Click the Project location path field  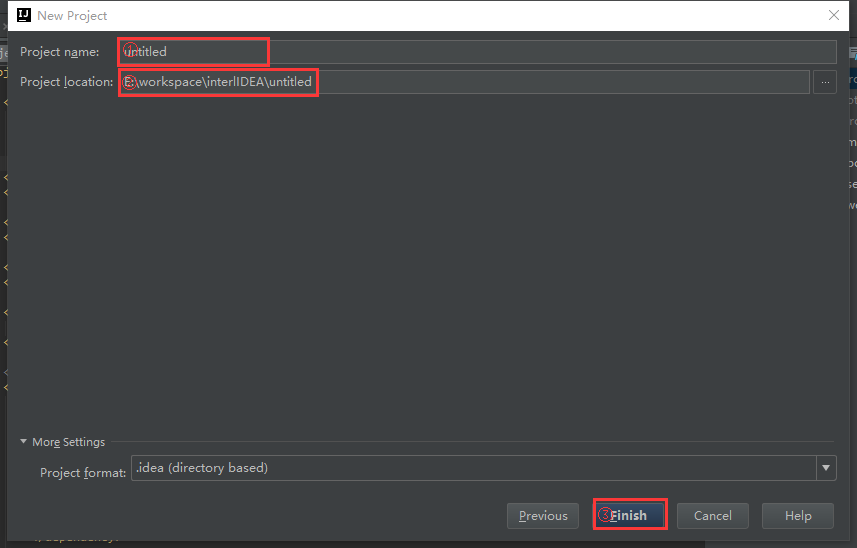[464, 82]
